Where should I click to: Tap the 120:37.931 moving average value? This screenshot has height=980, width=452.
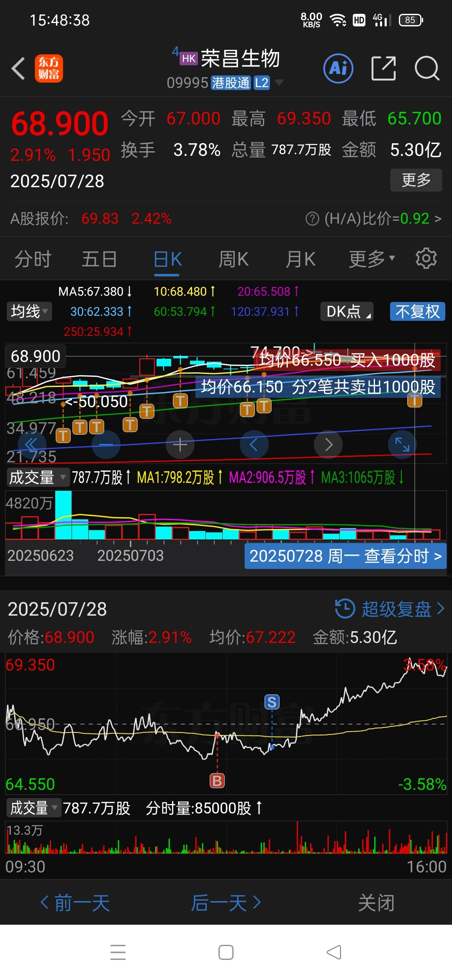point(265,311)
